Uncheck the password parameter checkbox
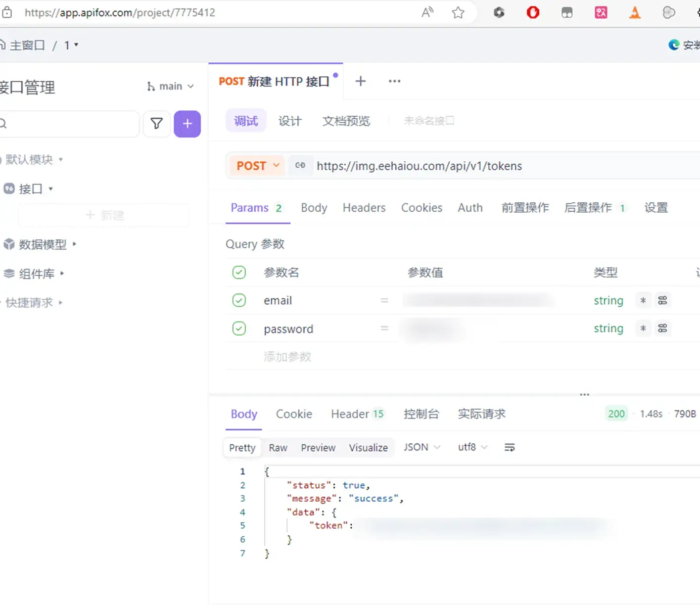The height and width of the screenshot is (605, 700). pyautogui.click(x=239, y=328)
